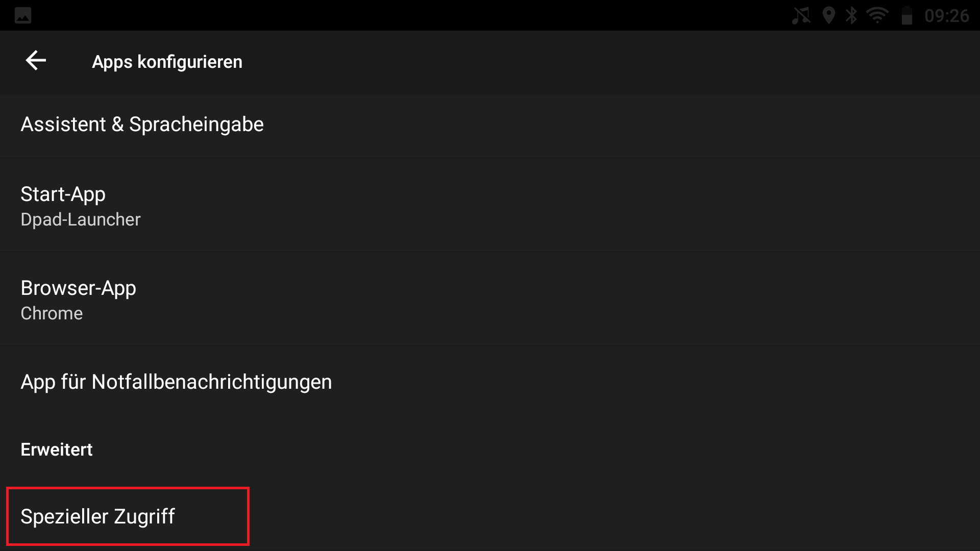Tap the battery status icon
Image resolution: width=980 pixels, height=551 pixels.
coord(907,15)
